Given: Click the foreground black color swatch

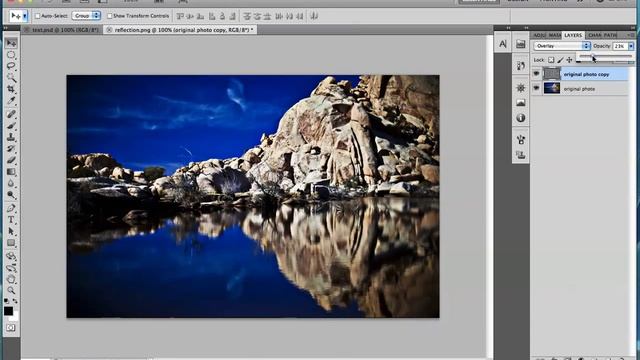Looking at the screenshot, I should pyautogui.click(x=8, y=311).
